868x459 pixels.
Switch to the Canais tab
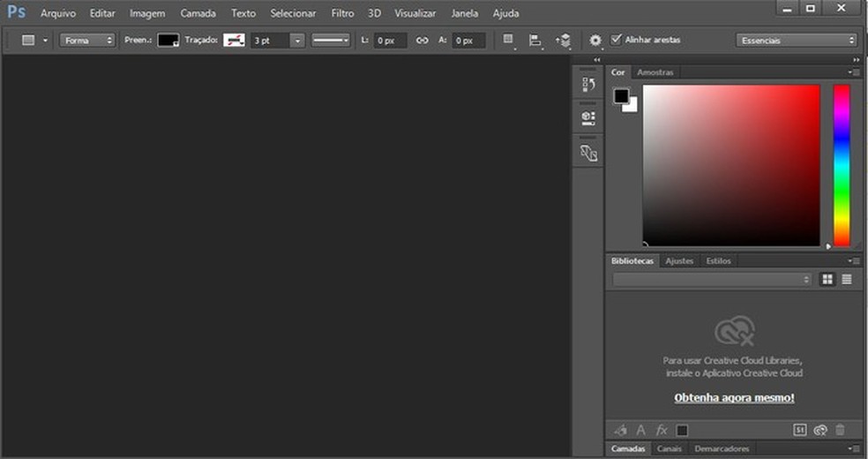coord(669,448)
